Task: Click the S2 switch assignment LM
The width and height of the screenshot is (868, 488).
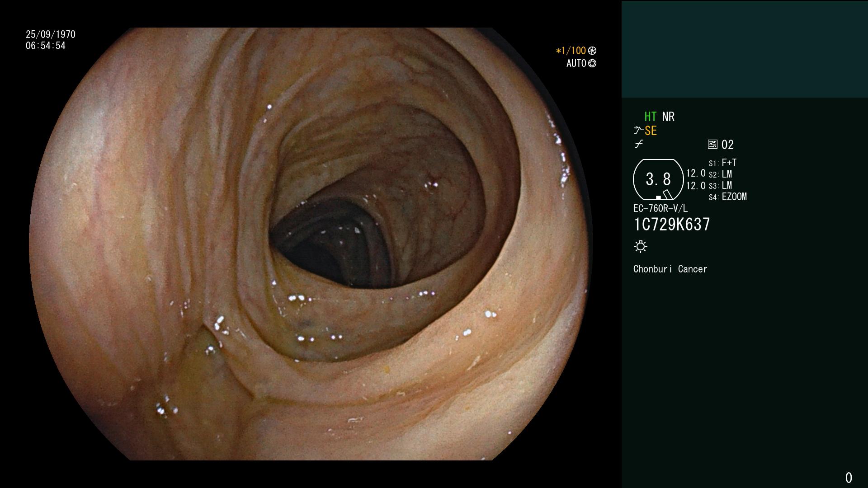Action: pyautogui.click(x=727, y=174)
